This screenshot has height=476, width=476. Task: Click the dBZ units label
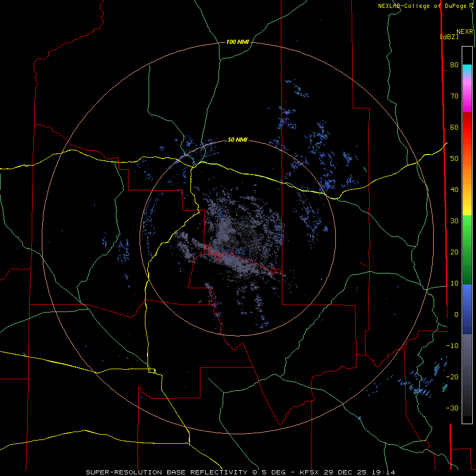(449, 36)
